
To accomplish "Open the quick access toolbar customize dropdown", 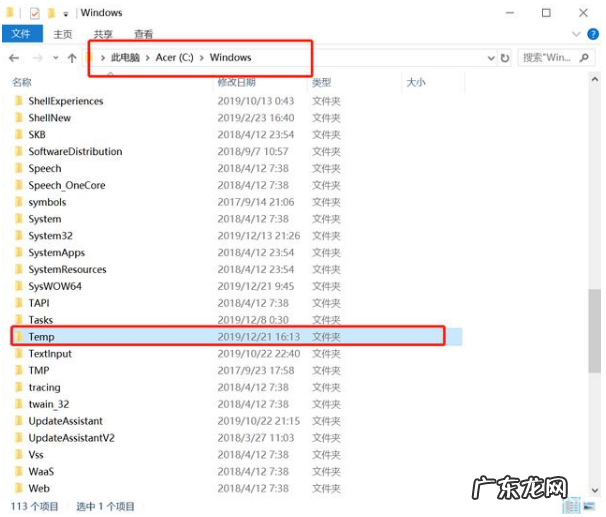I will (66, 13).
